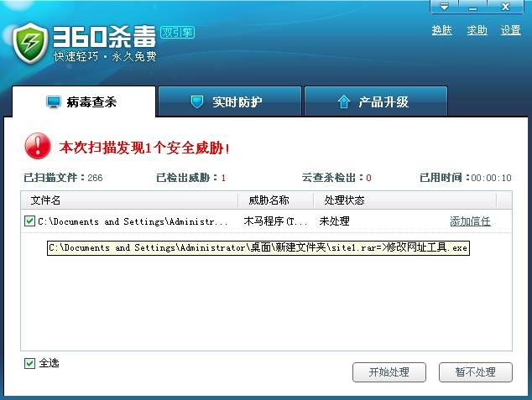
Task: Click the blue shield icon on 实时防护 tab
Action: tap(197, 101)
